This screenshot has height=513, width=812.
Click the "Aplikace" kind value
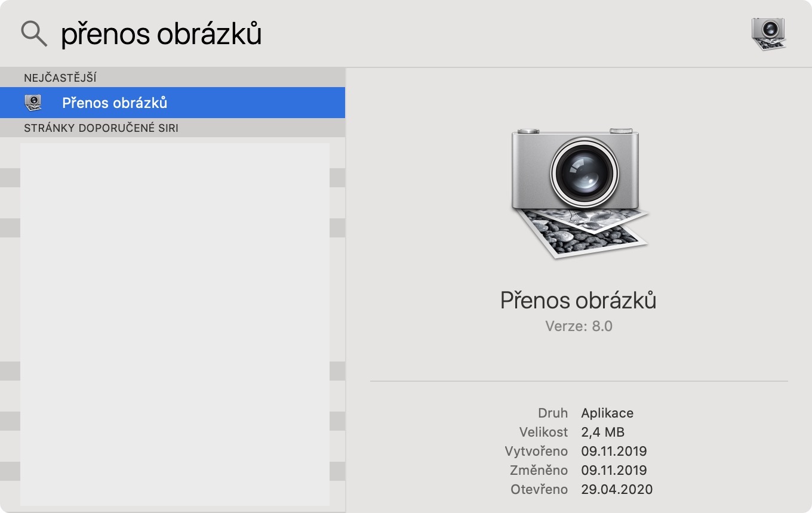(x=607, y=413)
